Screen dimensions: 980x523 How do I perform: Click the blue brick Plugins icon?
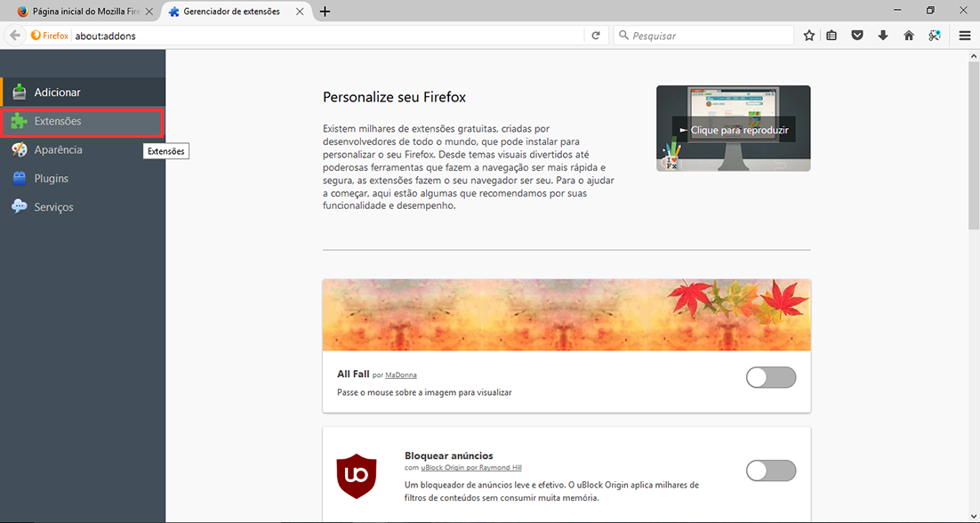click(20, 179)
